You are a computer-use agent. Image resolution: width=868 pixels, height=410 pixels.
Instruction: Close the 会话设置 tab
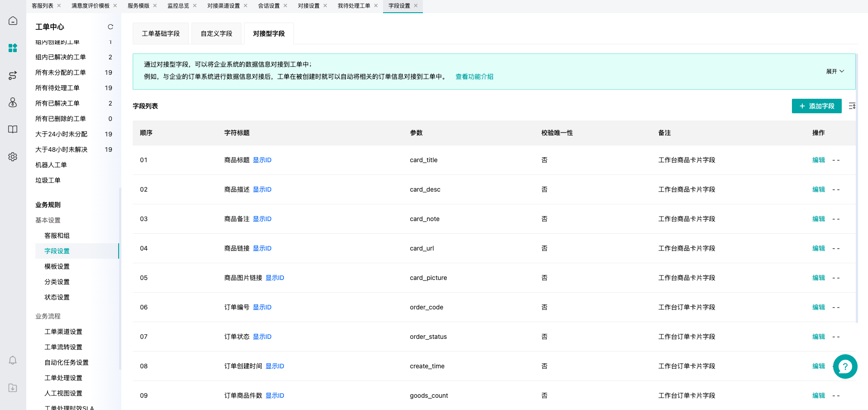click(285, 5)
